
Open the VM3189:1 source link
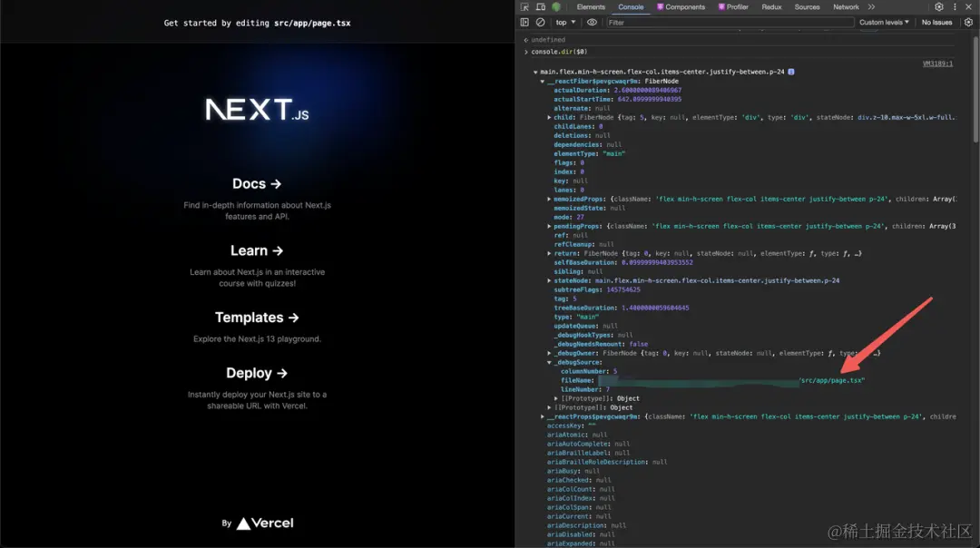pyautogui.click(x=937, y=64)
